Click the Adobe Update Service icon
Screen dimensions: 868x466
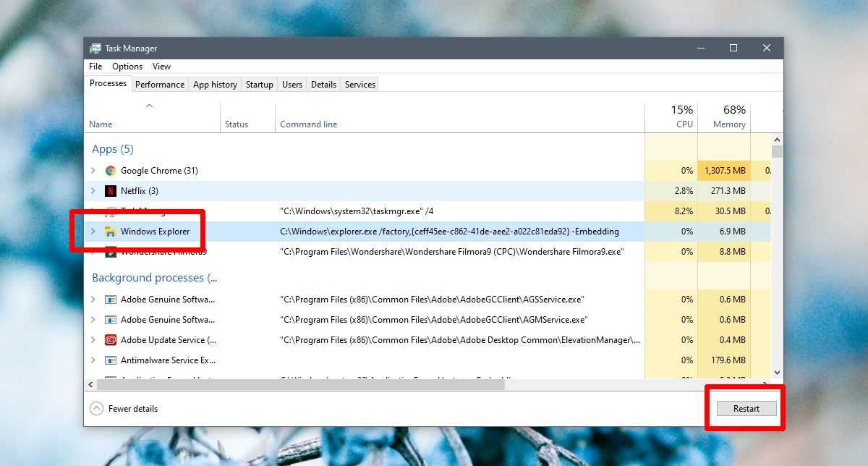[111, 340]
